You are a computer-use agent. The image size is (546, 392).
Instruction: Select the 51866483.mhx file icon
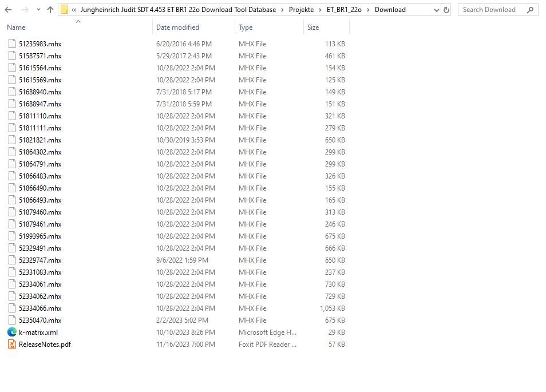point(12,176)
